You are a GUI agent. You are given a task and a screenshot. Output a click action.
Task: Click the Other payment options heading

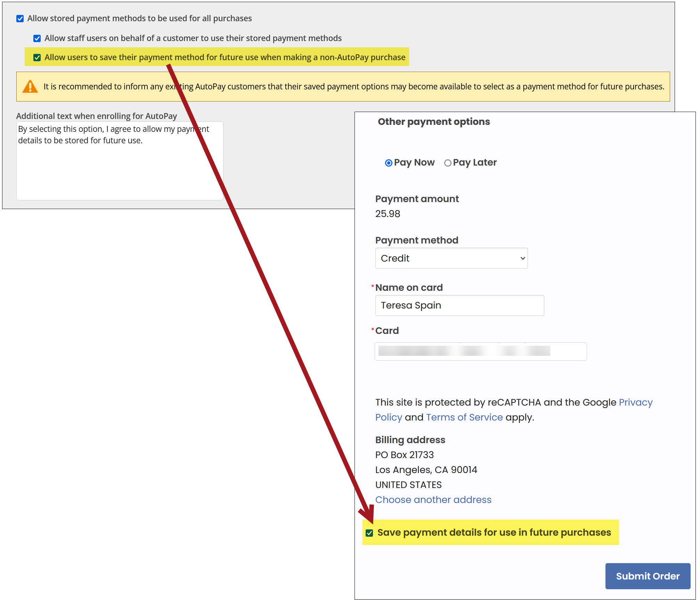coord(434,122)
